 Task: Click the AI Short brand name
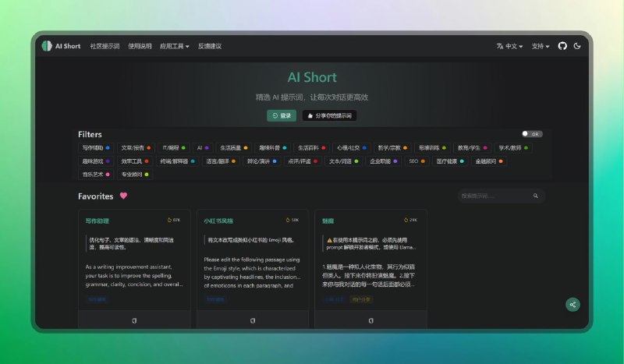pos(68,46)
